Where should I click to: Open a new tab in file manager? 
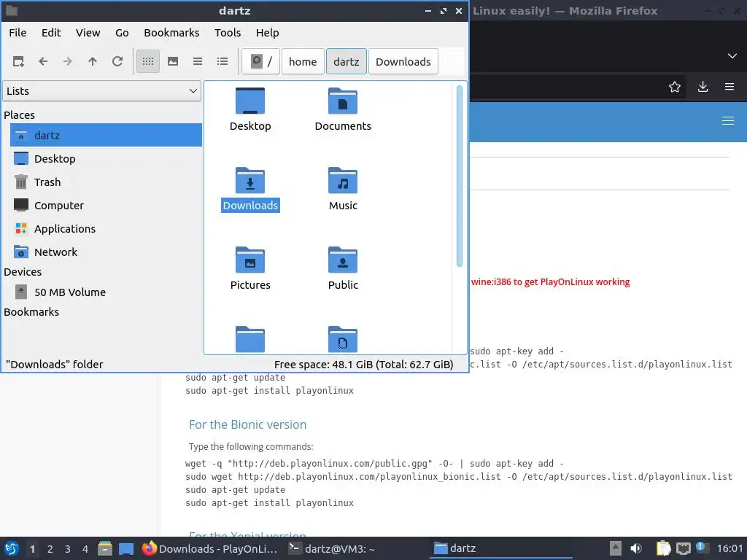click(18, 61)
